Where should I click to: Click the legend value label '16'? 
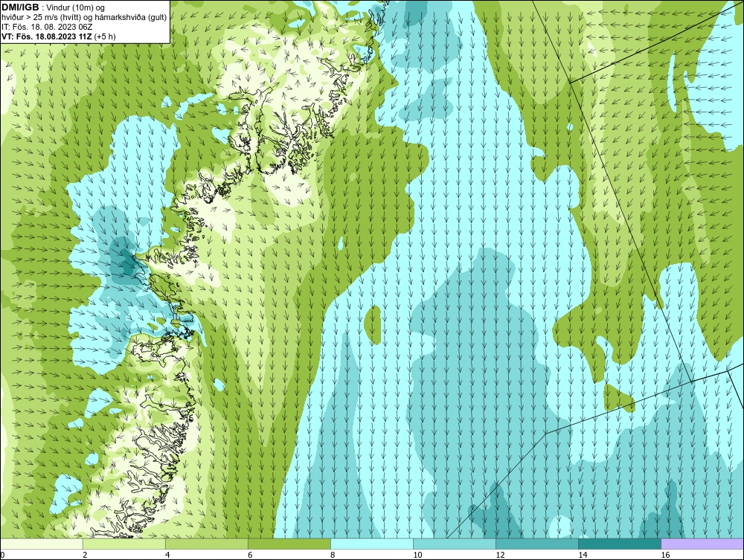click(x=665, y=555)
